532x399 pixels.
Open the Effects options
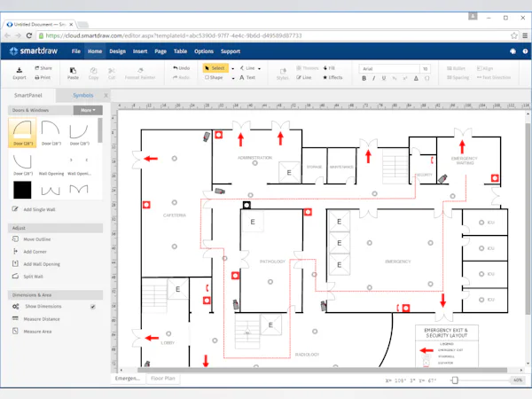pyautogui.click(x=332, y=78)
